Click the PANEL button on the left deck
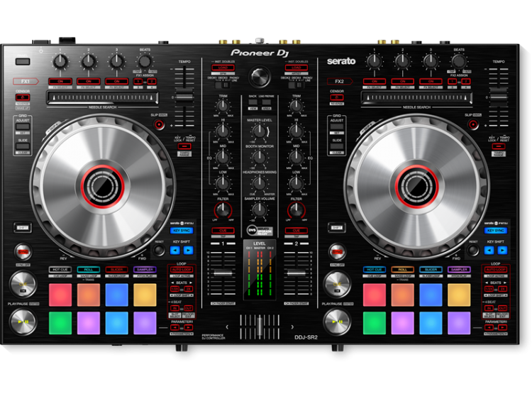 tap(23, 62)
